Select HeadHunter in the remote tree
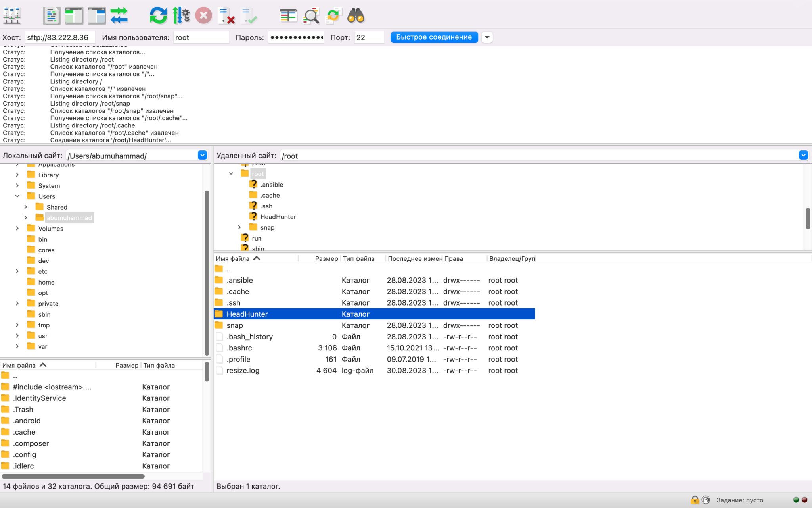The height and width of the screenshot is (508, 812). pyautogui.click(x=278, y=217)
